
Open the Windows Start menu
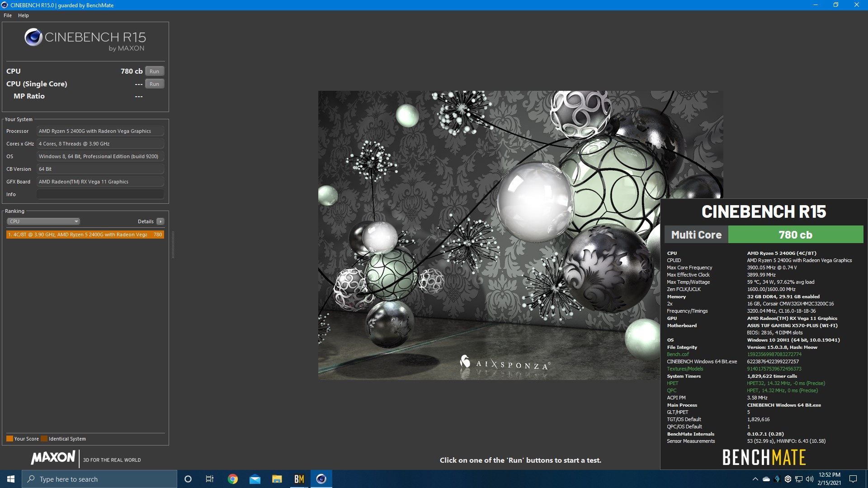(x=11, y=479)
